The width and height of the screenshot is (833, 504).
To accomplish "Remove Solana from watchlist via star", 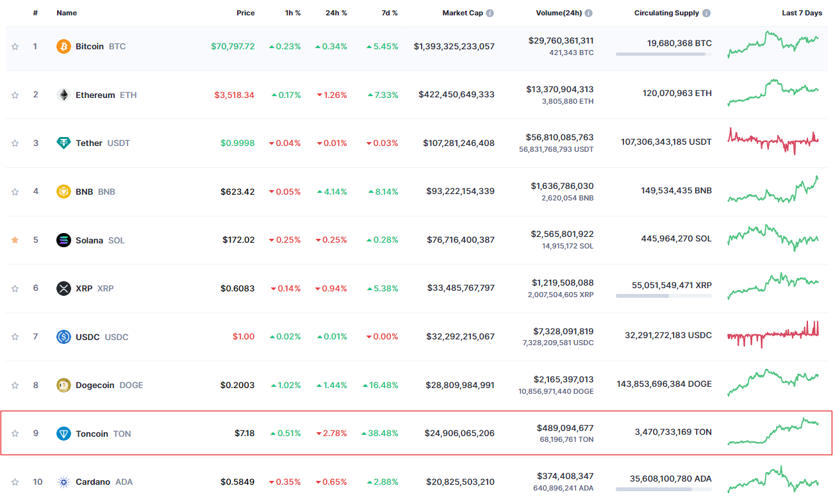I will click(x=15, y=240).
